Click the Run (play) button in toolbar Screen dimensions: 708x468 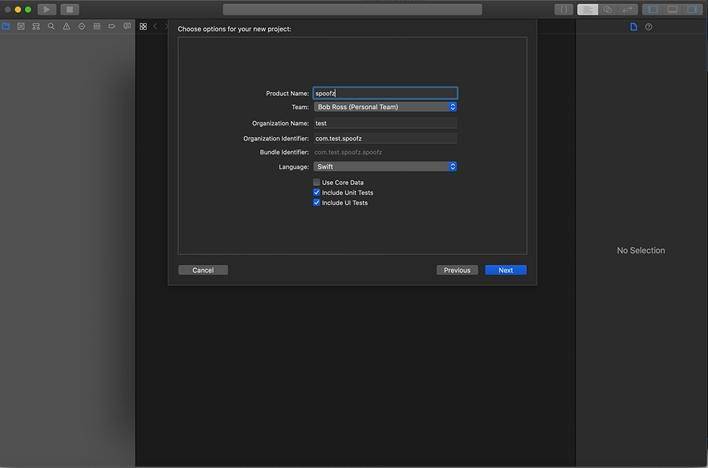point(46,9)
